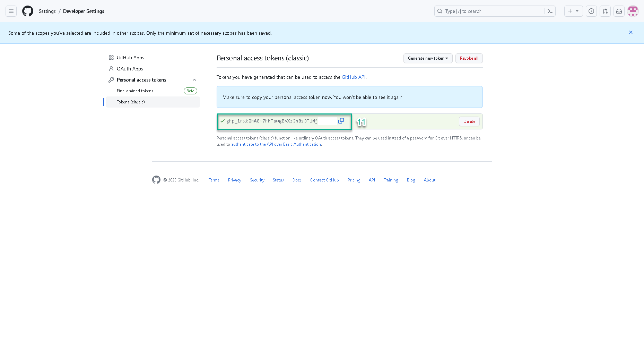Dismiss the scopes notice banner

(x=631, y=32)
